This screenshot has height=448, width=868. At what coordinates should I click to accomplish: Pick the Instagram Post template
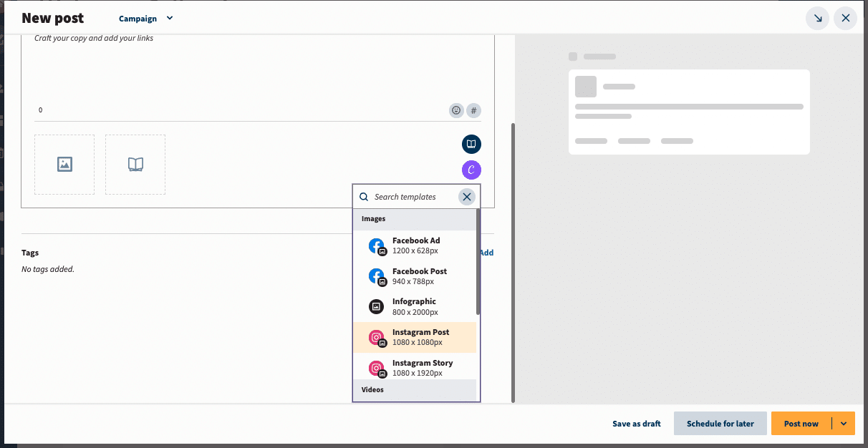coord(420,337)
